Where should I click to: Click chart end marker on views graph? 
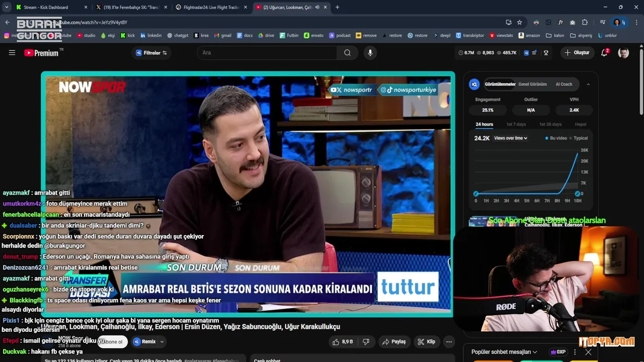coord(578,194)
